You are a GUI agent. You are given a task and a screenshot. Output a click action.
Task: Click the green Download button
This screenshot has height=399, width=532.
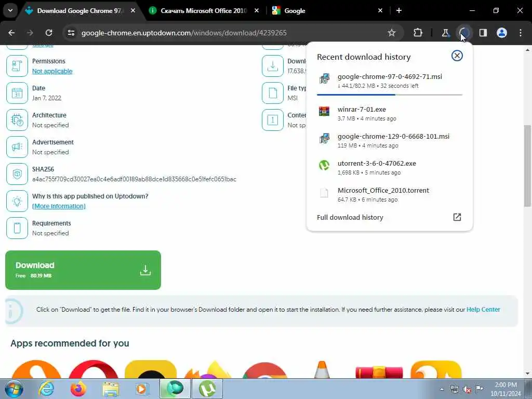[x=83, y=270]
